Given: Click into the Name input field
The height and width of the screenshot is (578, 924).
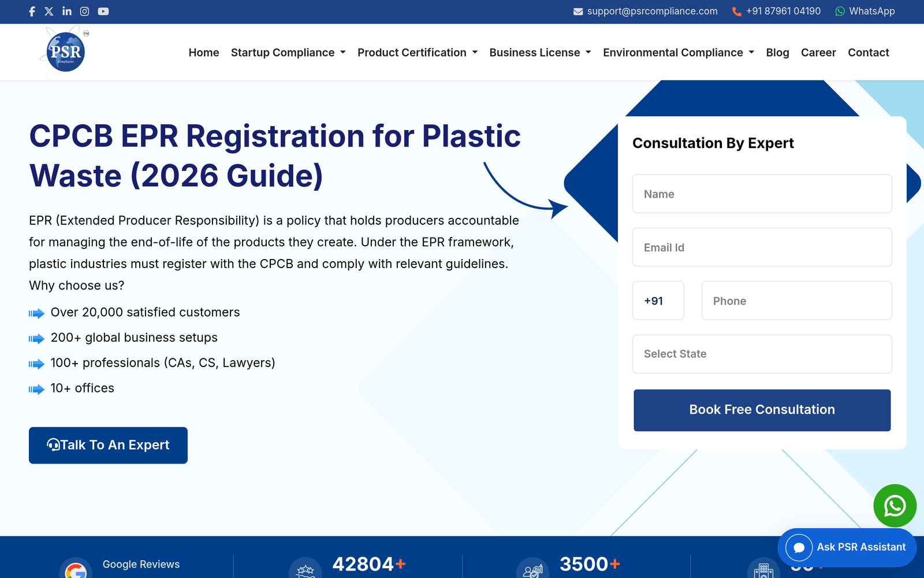Looking at the screenshot, I should [762, 194].
